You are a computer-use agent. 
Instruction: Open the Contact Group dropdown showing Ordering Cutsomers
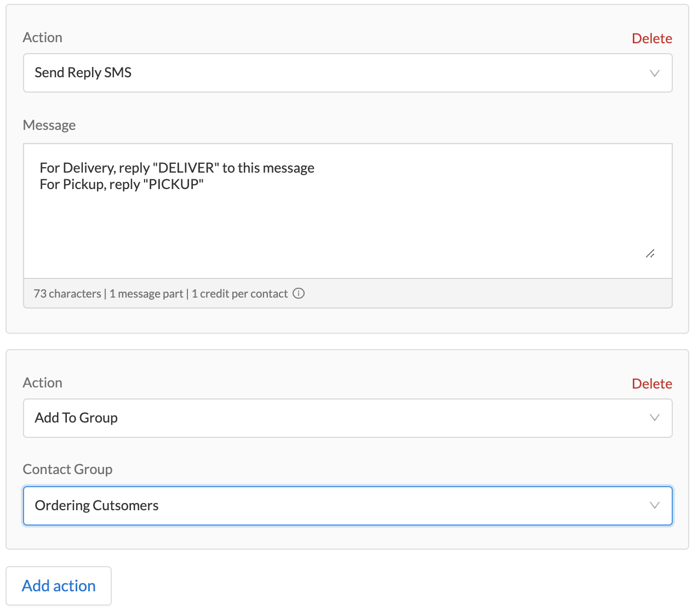tap(348, 505)
